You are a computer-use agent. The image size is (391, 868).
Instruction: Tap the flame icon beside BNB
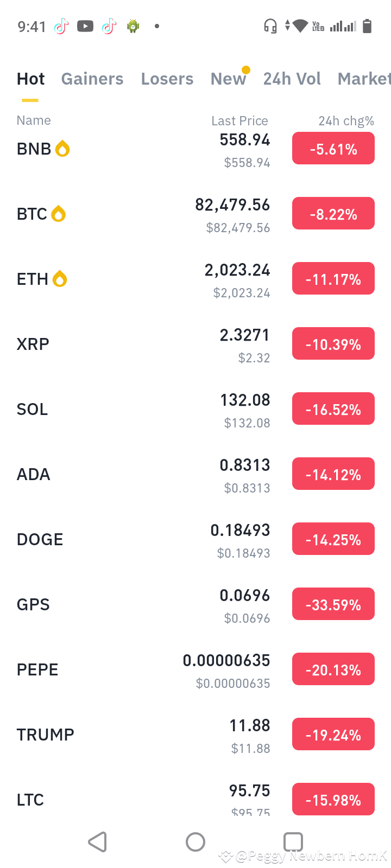[x=62, y=149]
